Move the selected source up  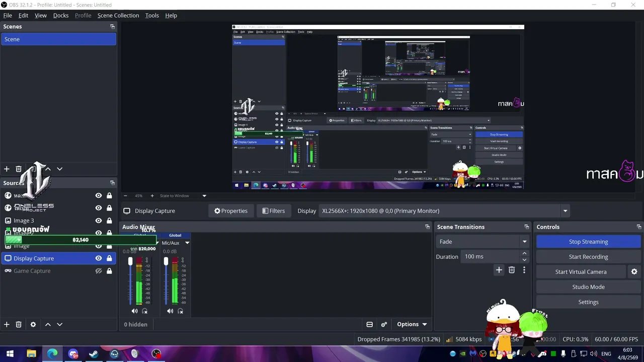pos(48,324)
